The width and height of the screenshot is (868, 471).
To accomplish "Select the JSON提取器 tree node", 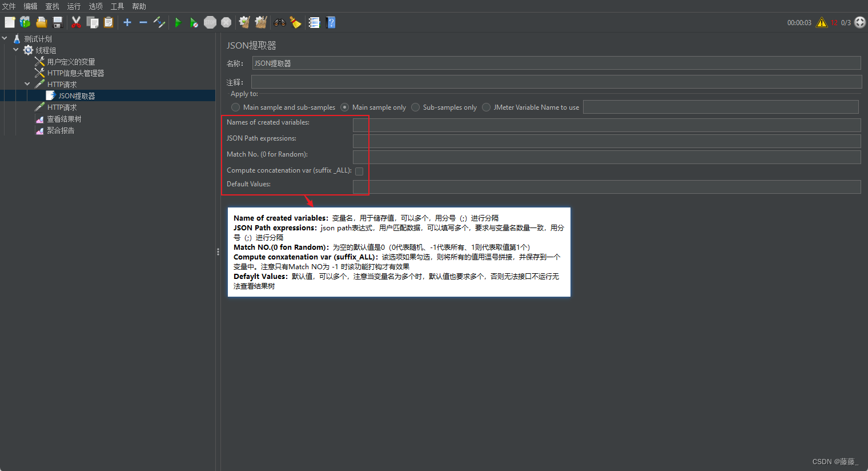I will tap(77, 96).
